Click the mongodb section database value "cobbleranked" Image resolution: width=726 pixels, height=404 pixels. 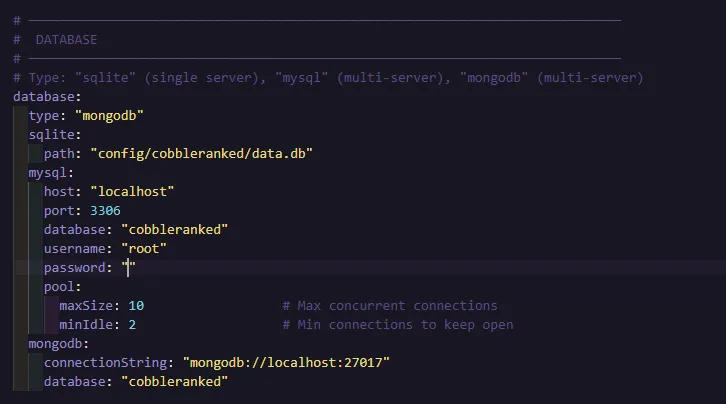175,382
